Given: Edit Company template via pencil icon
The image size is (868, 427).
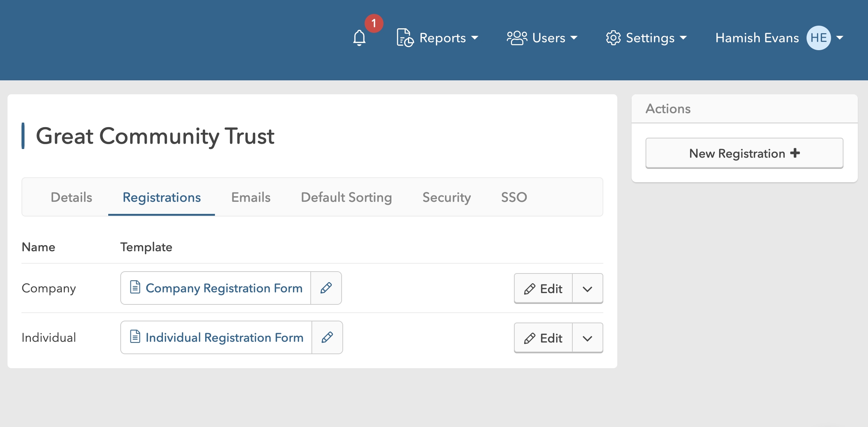Looking at the screenshot, I should 326,288.
